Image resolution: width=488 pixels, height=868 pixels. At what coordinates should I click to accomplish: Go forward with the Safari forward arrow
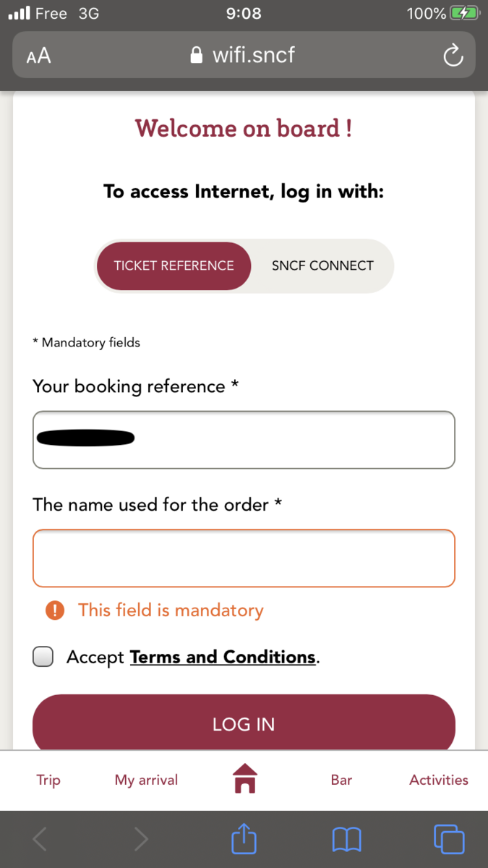[141, 839]
